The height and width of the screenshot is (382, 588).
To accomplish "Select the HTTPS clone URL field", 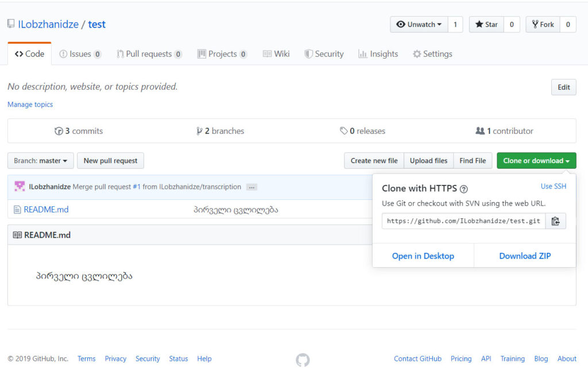I will [463, 221].
